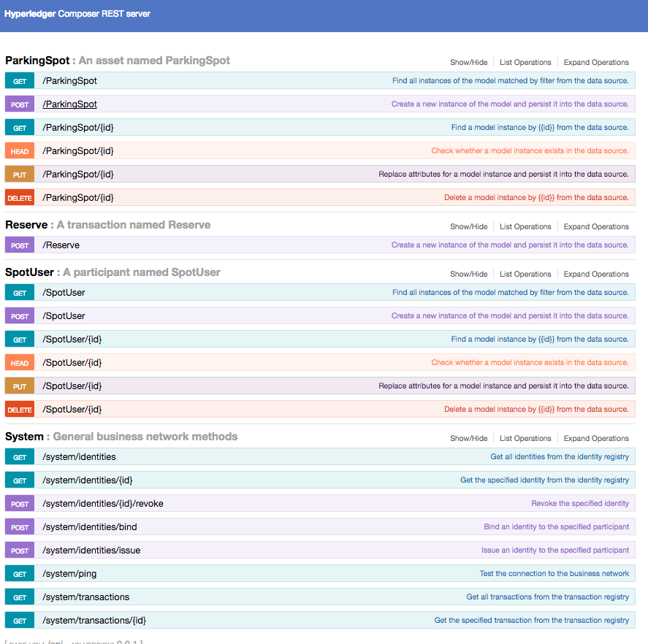Click Expand Operations in ParkingSpot section
The width and height of the screenshot is (648, 644).
tap(596, 62)
